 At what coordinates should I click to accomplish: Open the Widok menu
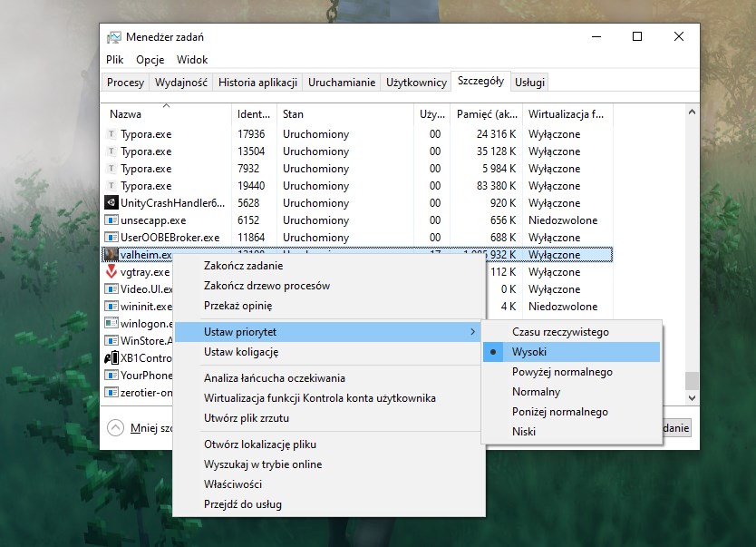192,60
